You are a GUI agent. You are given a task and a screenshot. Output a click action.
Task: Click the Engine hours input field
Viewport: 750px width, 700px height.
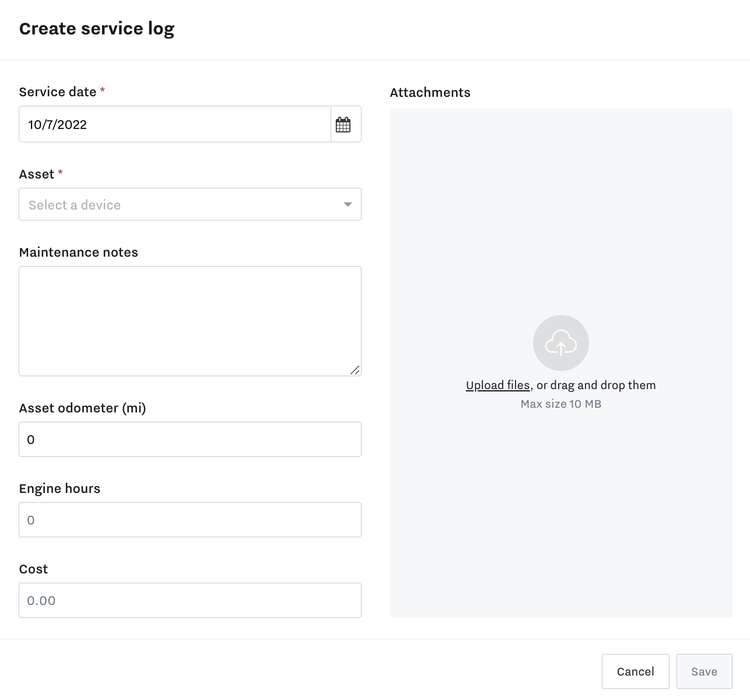coord(190,520)
